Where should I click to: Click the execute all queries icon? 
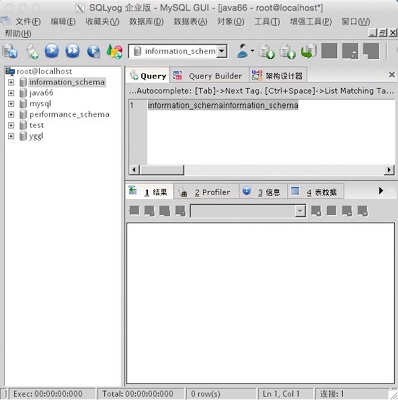pyautogui.click(x=73, y=51)
